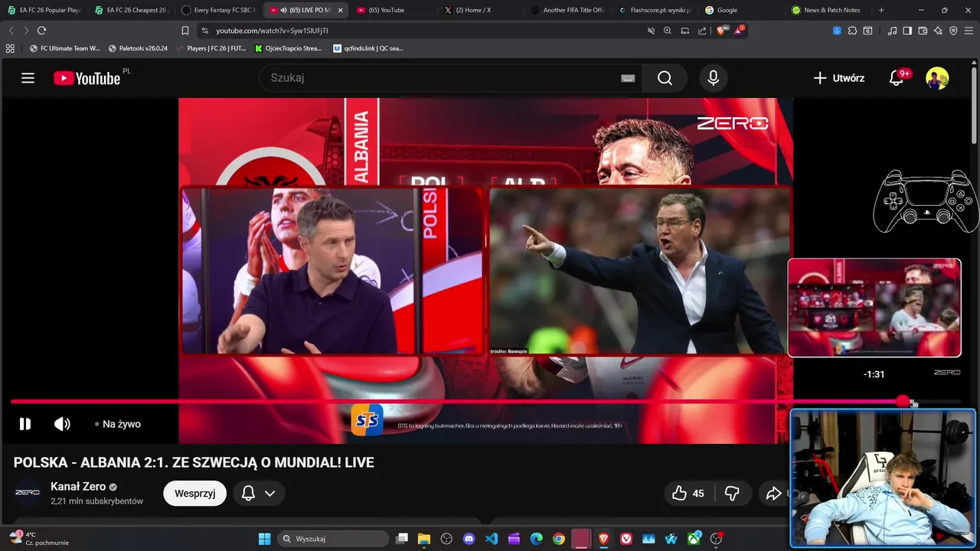Click the video progress bar scrubber
The image size is (980, 551).
(903, 401)
